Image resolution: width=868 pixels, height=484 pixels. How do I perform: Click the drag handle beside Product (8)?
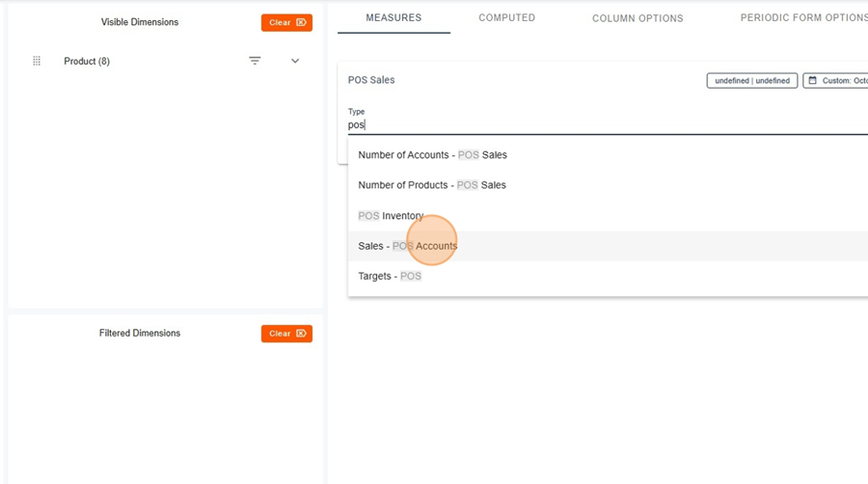pos(37,61)
